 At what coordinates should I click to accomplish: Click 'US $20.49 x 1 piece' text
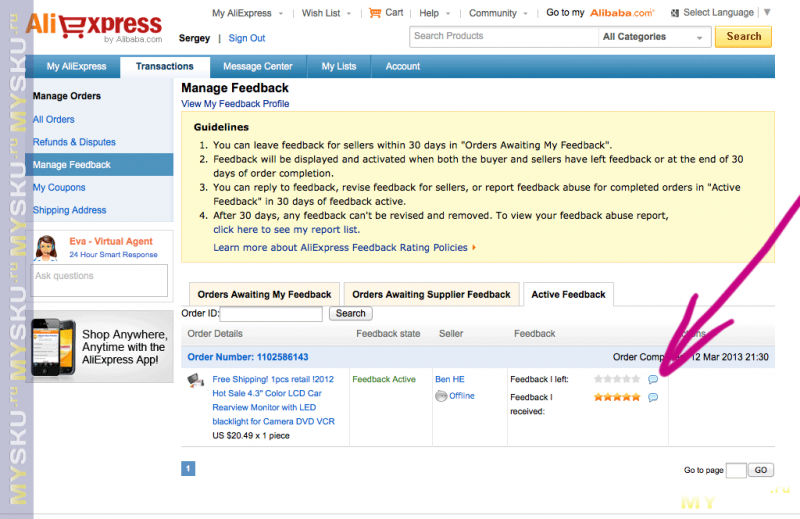click(x=251, y=436)
